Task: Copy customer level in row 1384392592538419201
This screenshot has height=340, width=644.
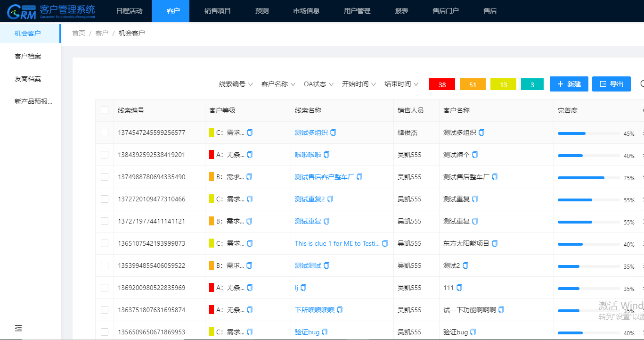Action: pos(250,155)
